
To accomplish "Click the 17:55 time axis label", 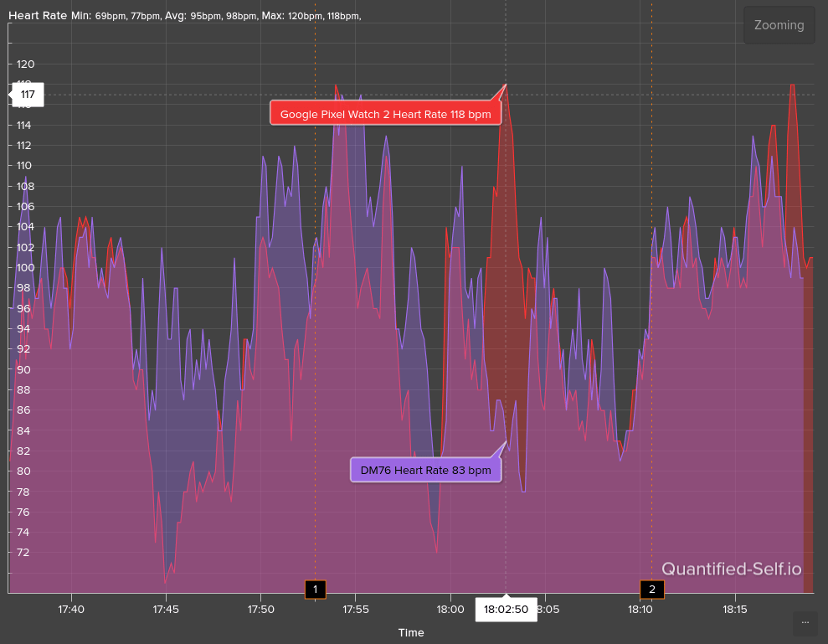I will pos(356,609).
